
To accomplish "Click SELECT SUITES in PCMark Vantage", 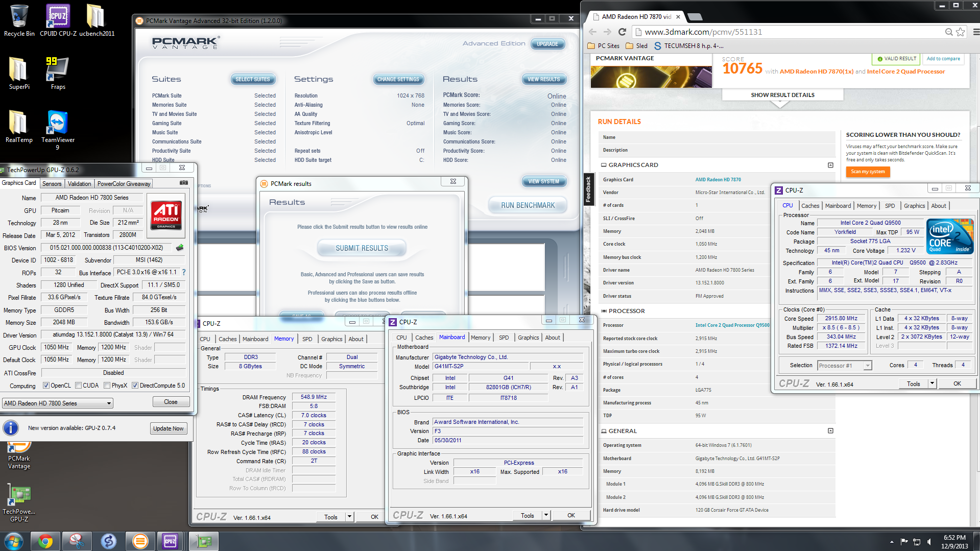I will [252, 79].
